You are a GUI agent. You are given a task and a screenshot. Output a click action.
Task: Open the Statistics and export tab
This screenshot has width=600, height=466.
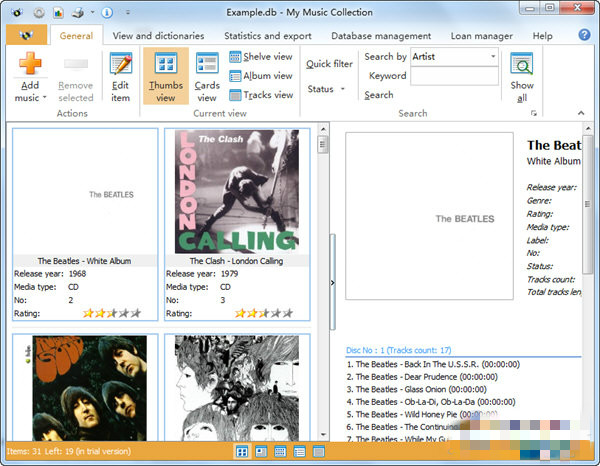point(268,36)
